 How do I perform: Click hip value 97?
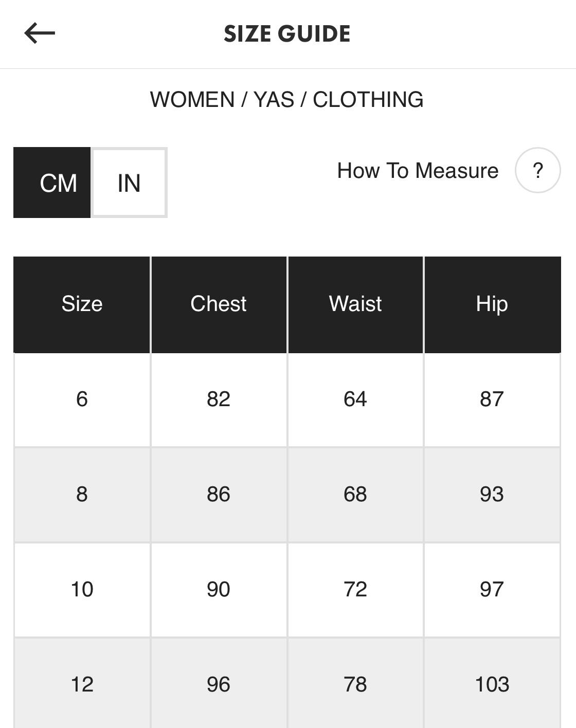point(492,589)
